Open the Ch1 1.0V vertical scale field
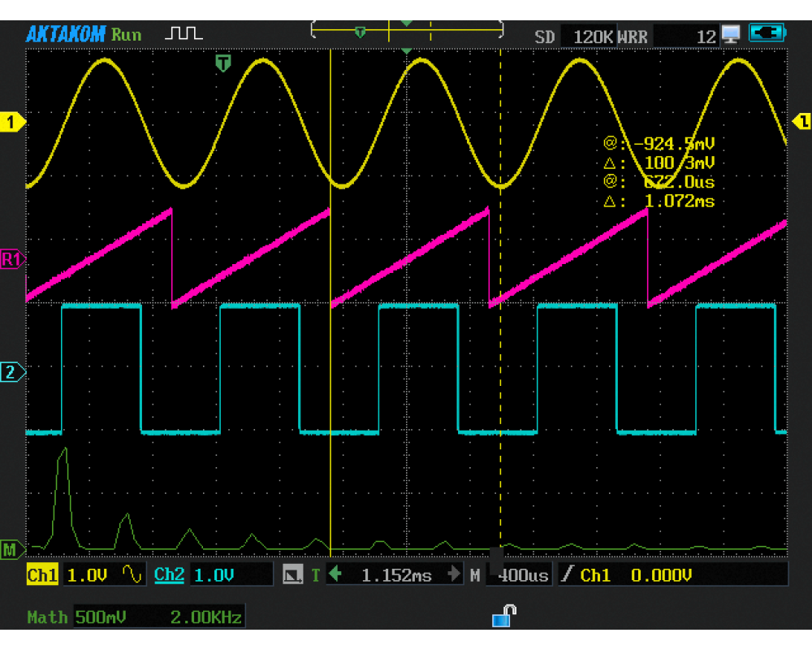Image resolution: width=812 pixels, height=650 pixels. 88,575
